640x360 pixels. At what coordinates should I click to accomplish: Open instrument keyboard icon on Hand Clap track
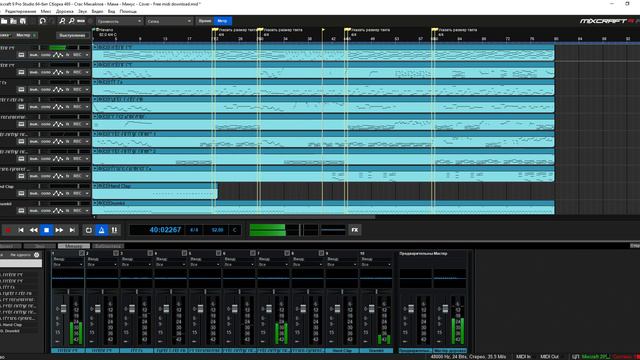pos(21,193)
